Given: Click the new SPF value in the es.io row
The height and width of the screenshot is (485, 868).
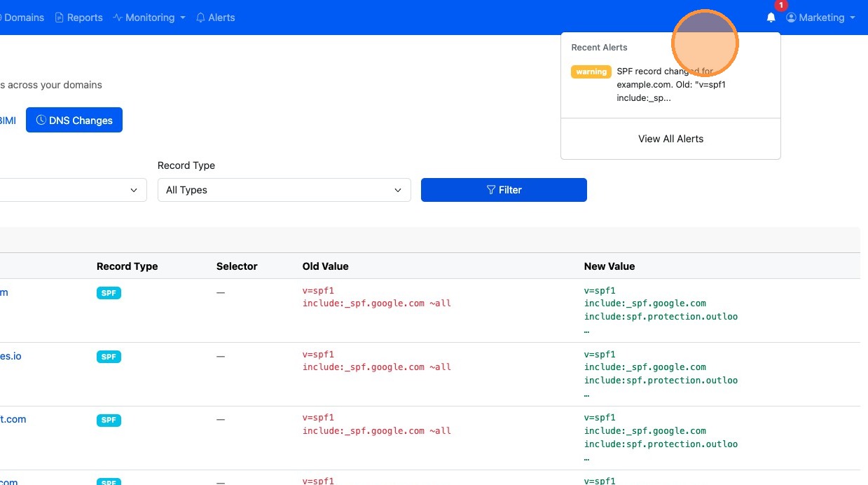Looking at the screenshot, I should (x=661, y=374).
